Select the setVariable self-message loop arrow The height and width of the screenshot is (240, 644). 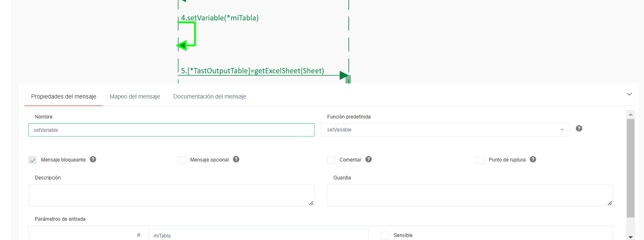tap(195, 34)
